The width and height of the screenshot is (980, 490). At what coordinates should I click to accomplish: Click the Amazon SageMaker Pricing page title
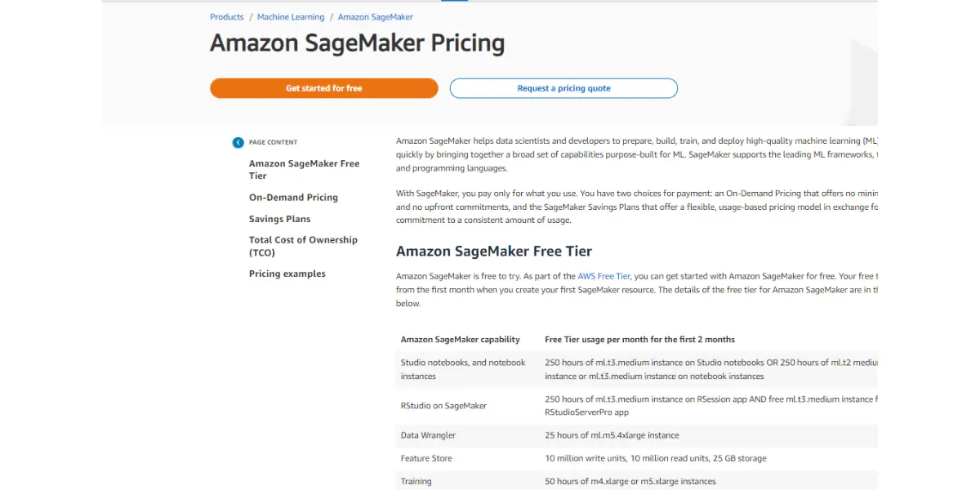357,43
